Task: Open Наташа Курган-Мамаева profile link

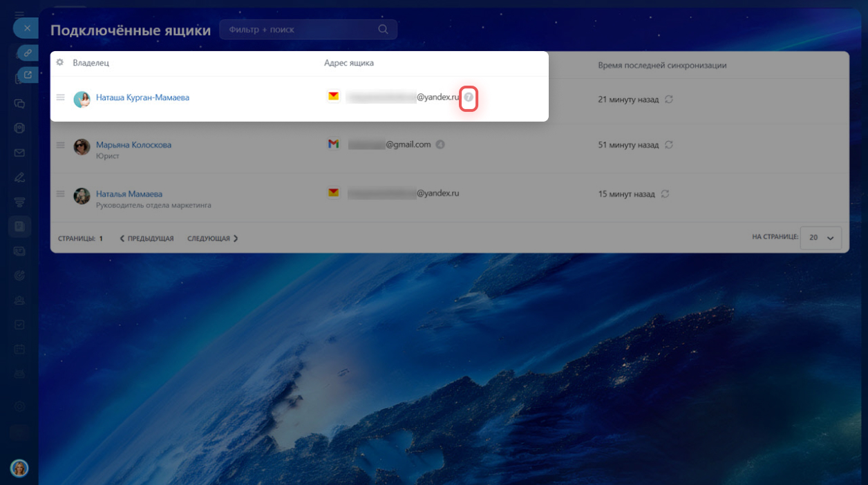Action: [142, 98]
